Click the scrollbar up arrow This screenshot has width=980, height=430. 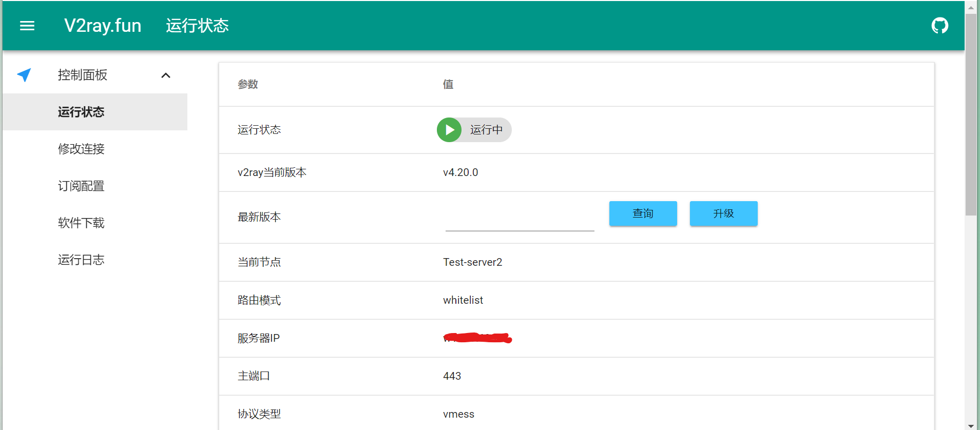(971, 7)
